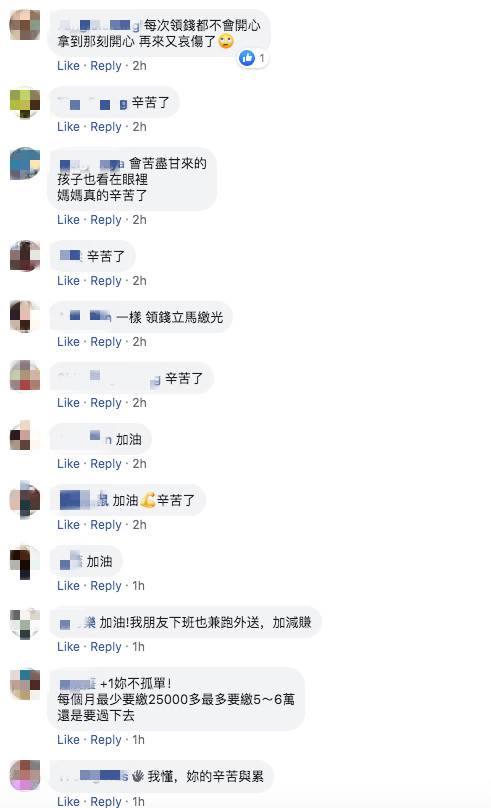The width and height of the screenshot is (491, 808).
Task: Like the 我懂, 妳的辛苦與累 comment
Action: (x=69, y=801)
